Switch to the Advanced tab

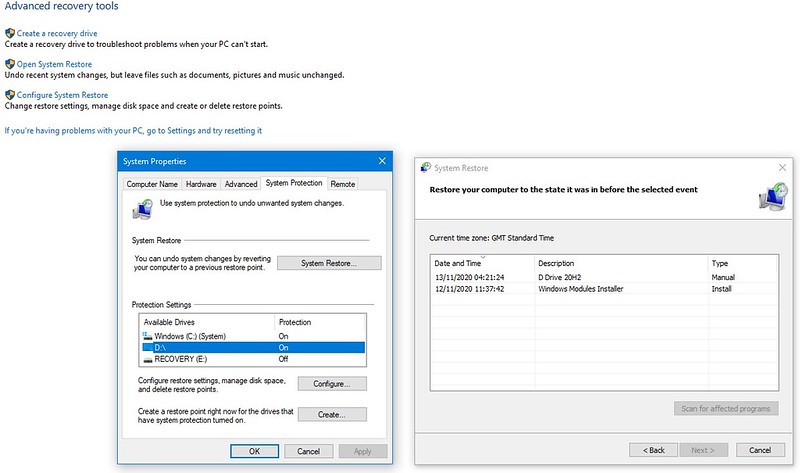[x=241, y=184]
